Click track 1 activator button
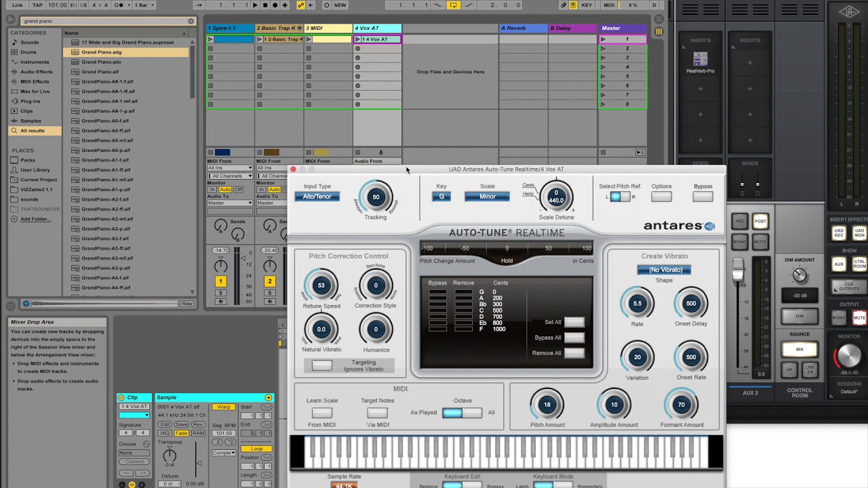The width and height of the screenshot is (868, 488). tap(220, 281)
